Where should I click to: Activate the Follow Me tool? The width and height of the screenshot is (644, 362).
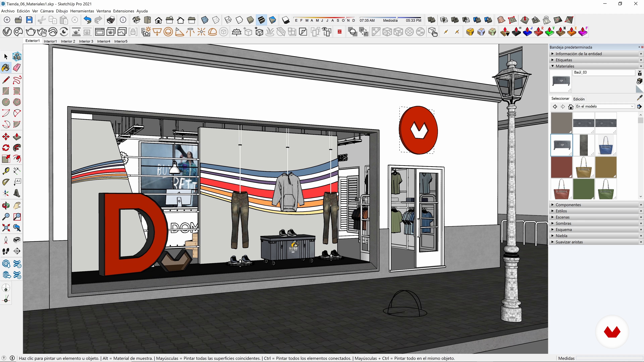pyautogui.click(x=17, y=148)
